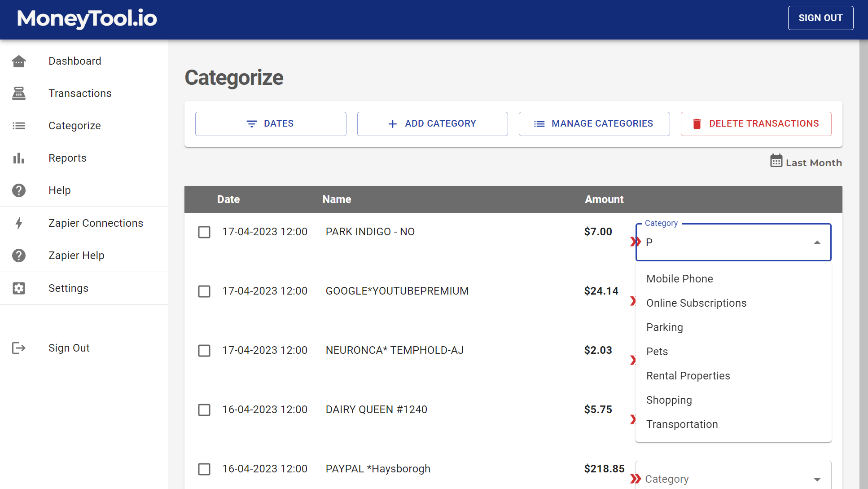Click the Sign Out arrow icon in sidebar
This screenshot has width=868, height=489.
[x=19, y=348]
